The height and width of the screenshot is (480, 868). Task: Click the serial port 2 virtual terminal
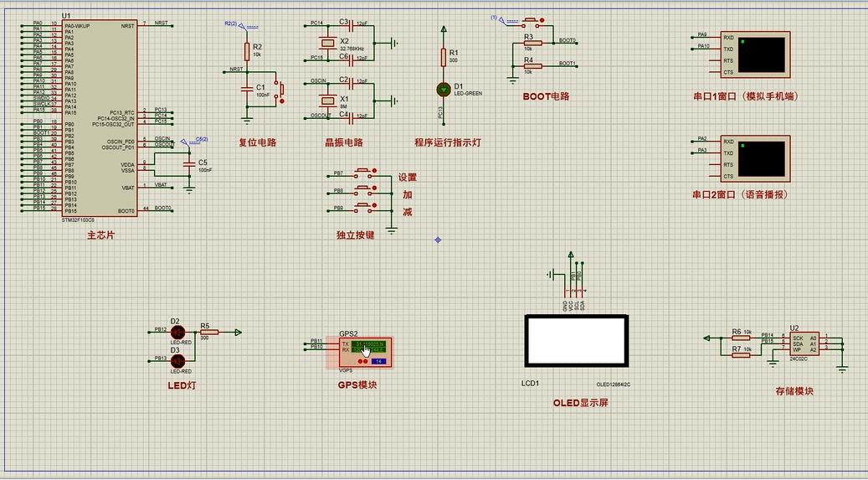(756, 158)
